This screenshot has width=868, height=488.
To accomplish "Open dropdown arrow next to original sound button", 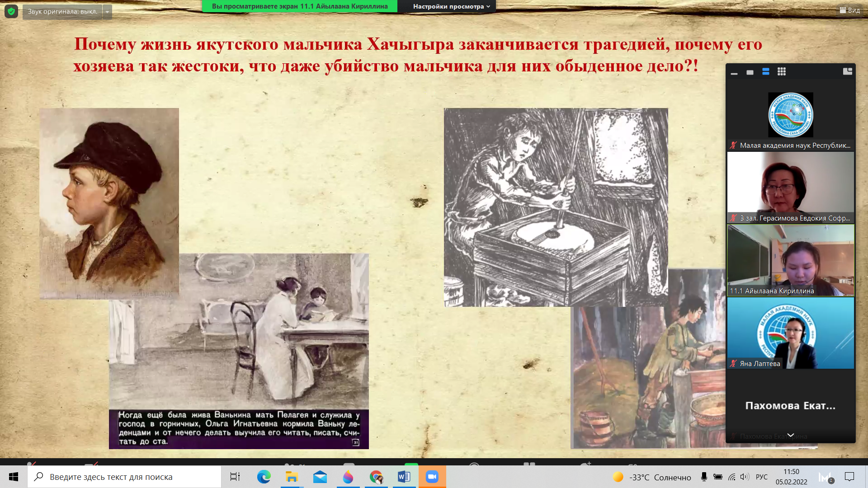I will (x=107, y=12).
